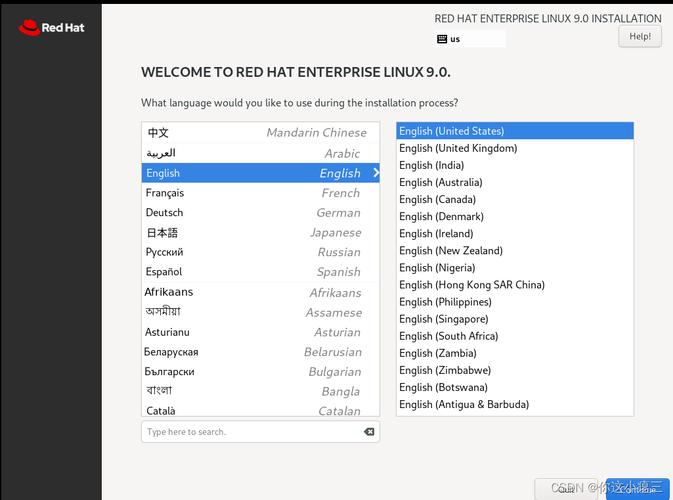Choose English (India) locale
The width and height of the screenshot is (673, 500).
[x=515, y=165]
